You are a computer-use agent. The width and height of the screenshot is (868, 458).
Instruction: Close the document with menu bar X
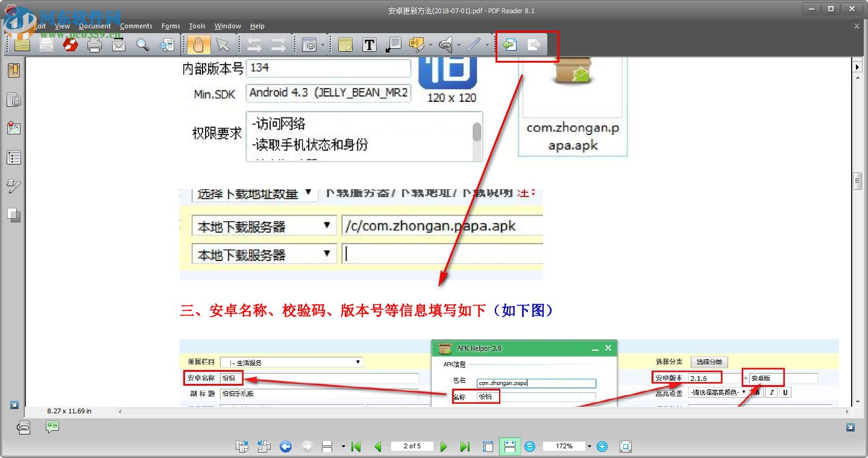pyautogui.click(x=857, y=26)
